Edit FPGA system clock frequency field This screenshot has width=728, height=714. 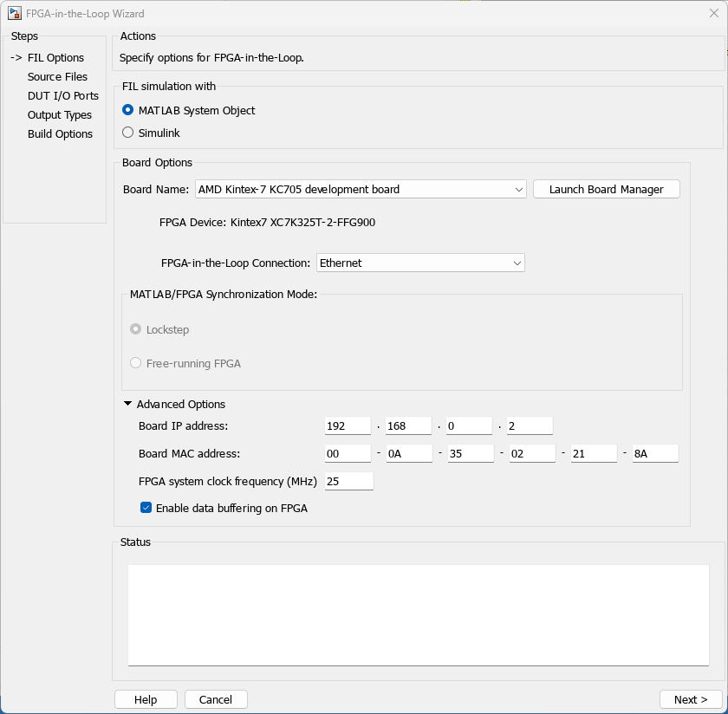tap(349, 481)
